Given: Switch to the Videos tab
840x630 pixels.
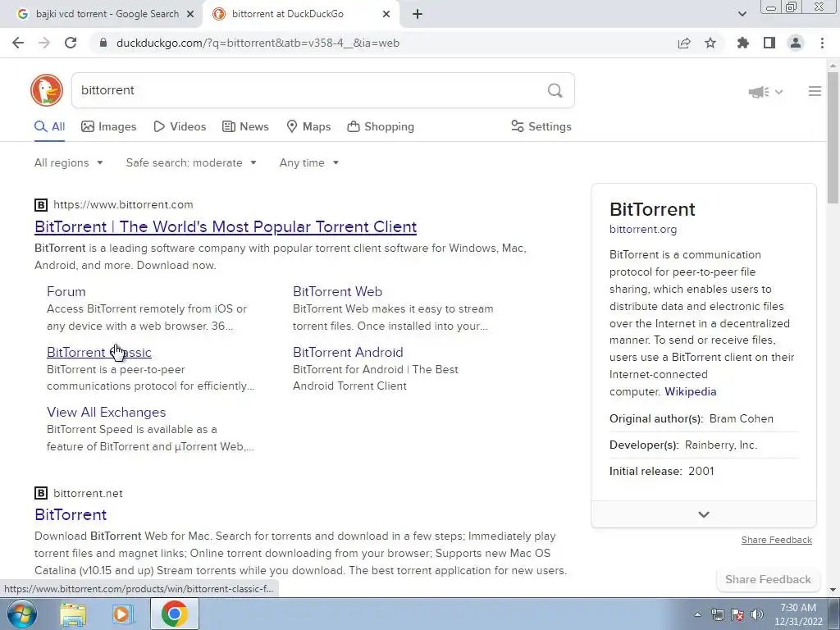Looking at the screenshot, I should tap(180, 127).
